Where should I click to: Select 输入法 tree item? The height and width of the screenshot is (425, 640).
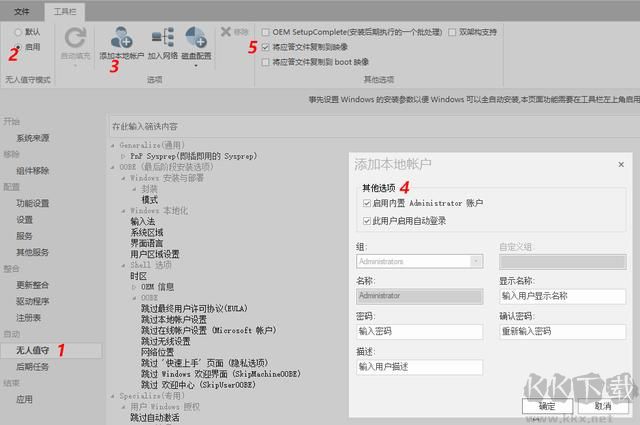[x=143, y=222]
